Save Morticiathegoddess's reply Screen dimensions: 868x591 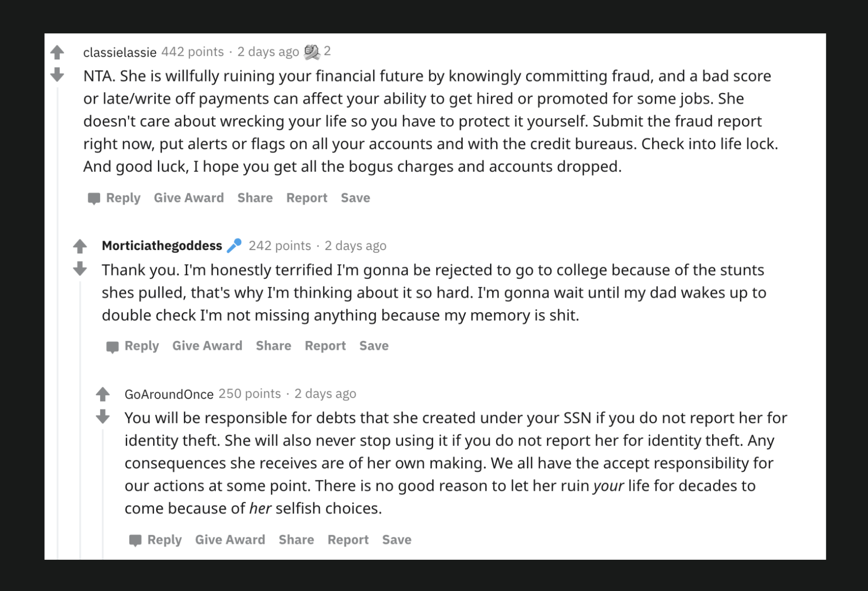tap(374, 346)
